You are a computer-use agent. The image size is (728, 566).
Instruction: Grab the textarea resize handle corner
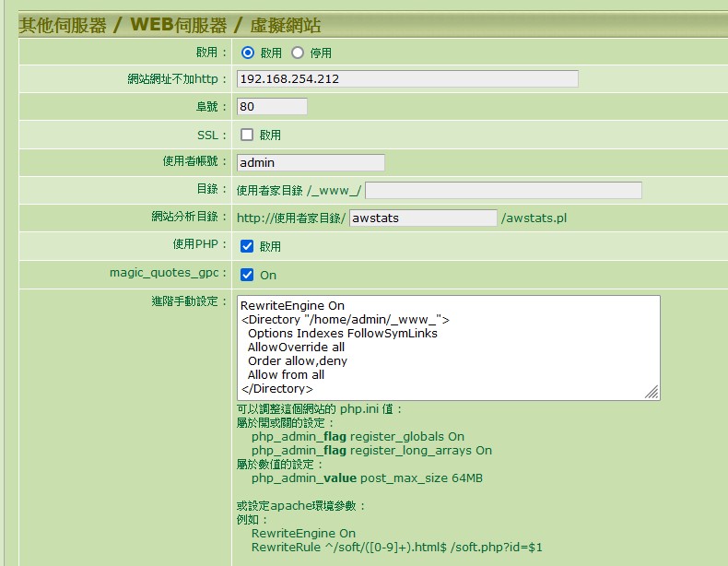click(652, 393)
